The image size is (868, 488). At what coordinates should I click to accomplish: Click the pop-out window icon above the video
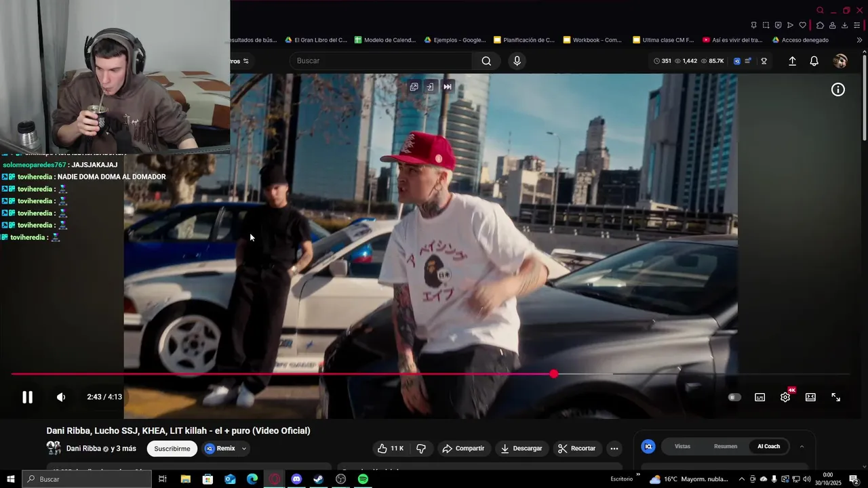click(414, 87)
